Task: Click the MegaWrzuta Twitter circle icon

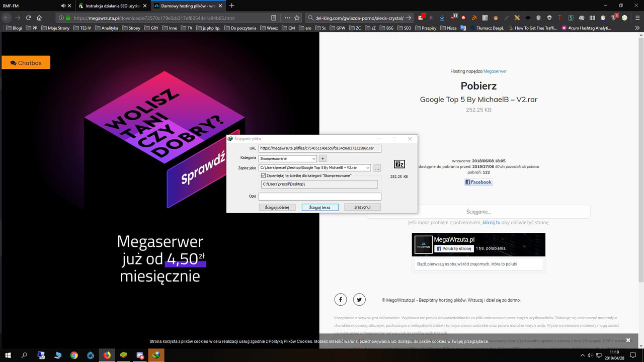Action: [359, 300]
